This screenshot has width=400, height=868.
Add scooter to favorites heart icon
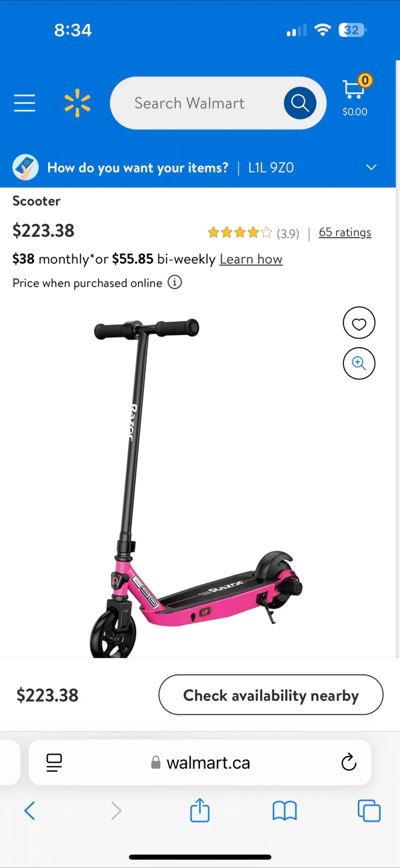tap(359, 324)
